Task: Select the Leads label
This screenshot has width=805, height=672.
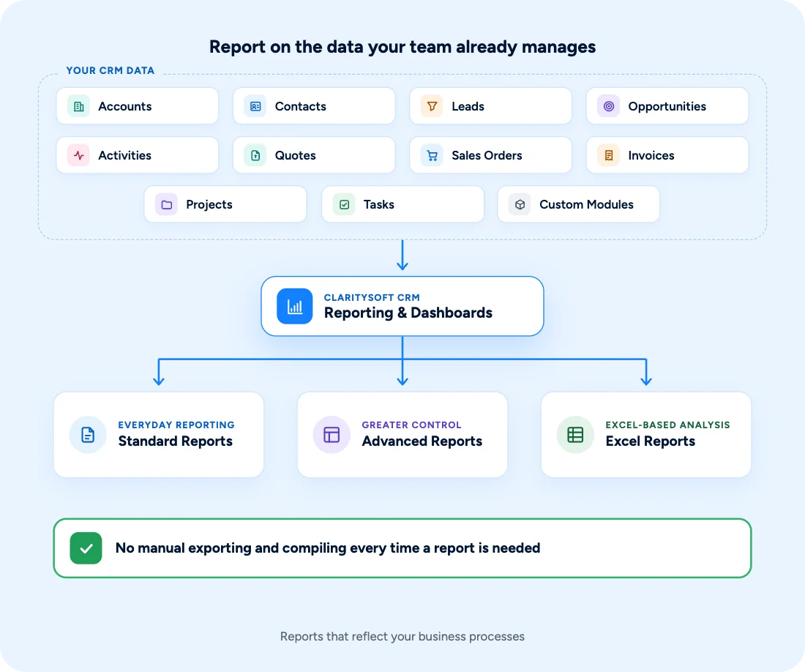Action: pyautogui.click(x=468, y=106)
